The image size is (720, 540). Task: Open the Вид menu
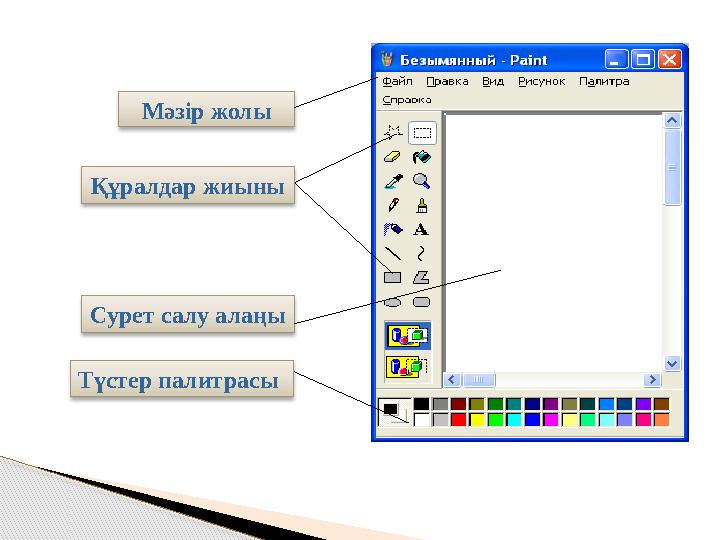pos(493,81)
